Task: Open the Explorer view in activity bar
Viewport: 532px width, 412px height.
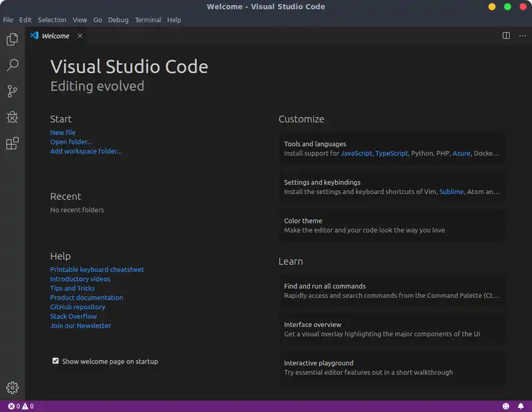Action: tap(12, 40)
